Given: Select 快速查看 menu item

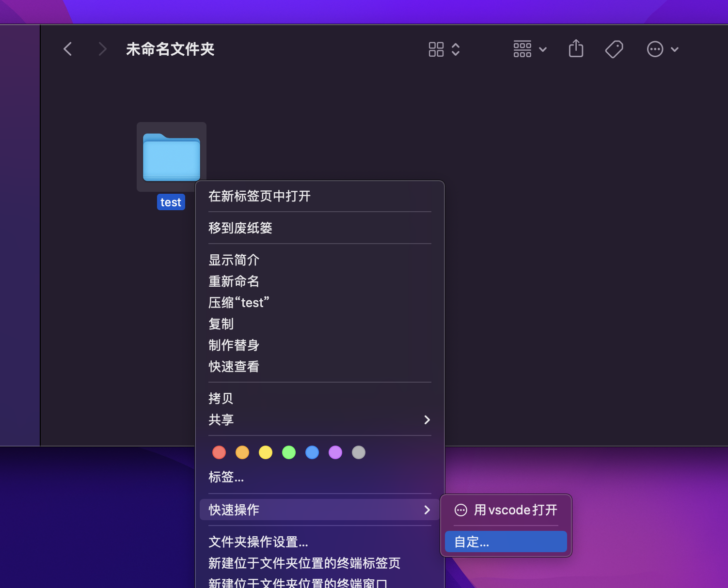Looking at the screenshot, I should click(319, 367).
